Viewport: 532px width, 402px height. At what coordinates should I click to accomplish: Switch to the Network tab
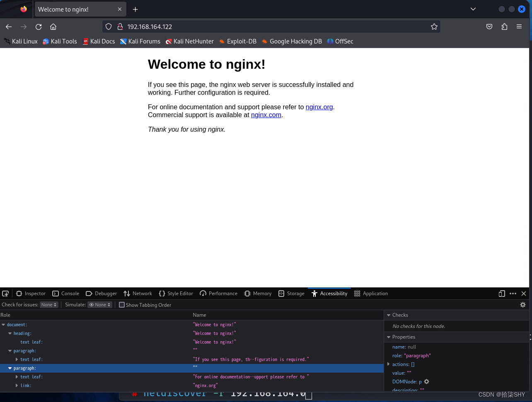point(138,294)
